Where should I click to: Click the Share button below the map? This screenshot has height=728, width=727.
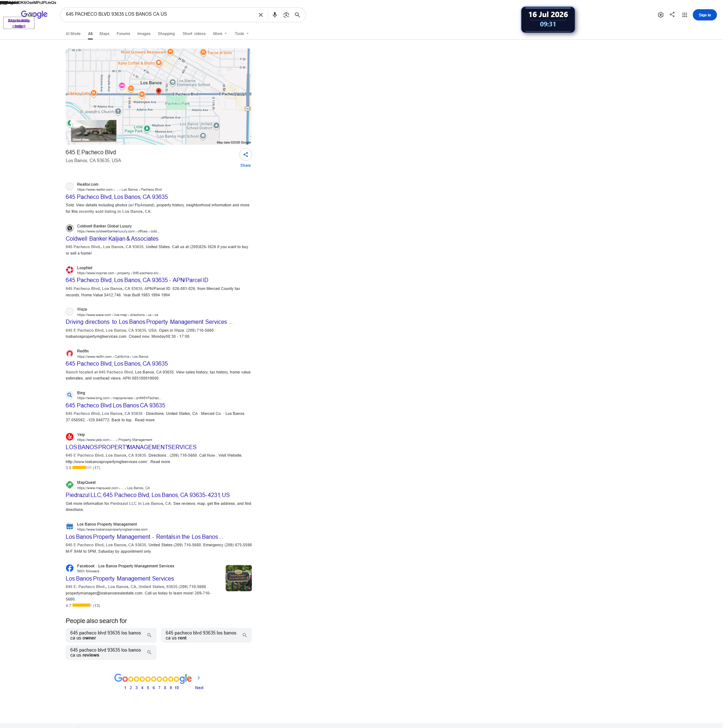coord(247,158)
